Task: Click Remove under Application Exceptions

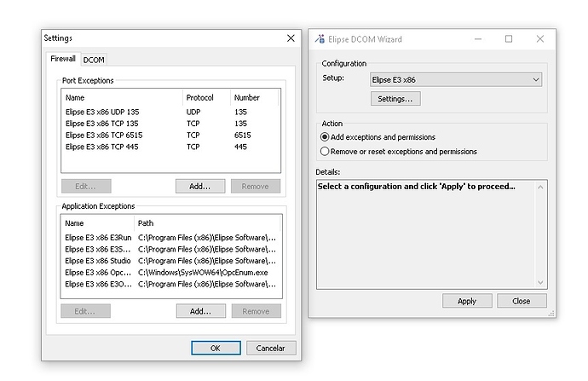Action: point(257,311)
